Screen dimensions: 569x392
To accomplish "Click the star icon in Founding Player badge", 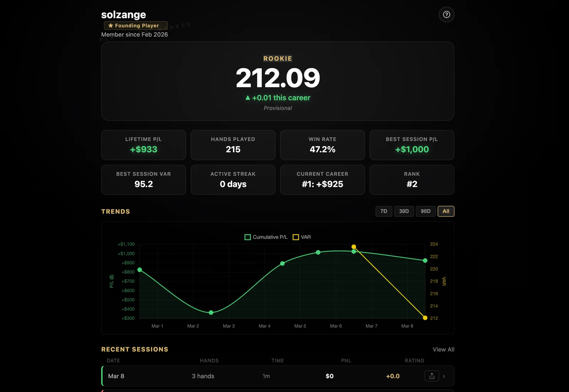I will [111, 26].
